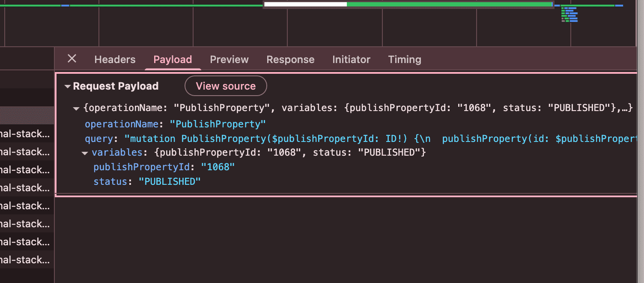Select the highlighted request row in list
644x283 pixels.
tap(27, 116)
